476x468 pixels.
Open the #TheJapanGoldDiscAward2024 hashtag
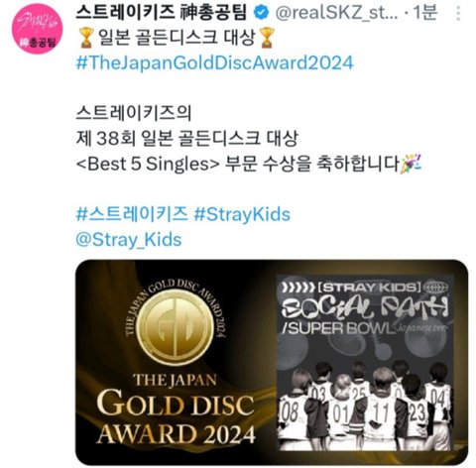pos(214,62)
